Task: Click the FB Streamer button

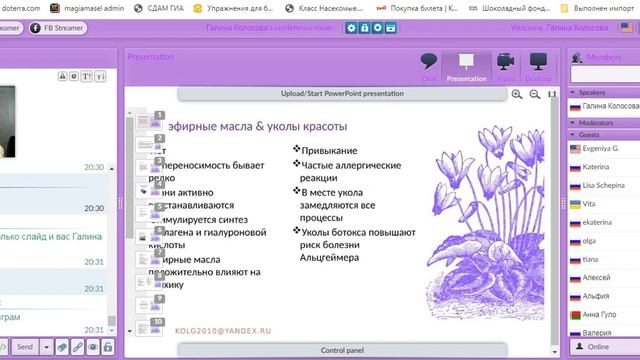Action: [58, 28]
